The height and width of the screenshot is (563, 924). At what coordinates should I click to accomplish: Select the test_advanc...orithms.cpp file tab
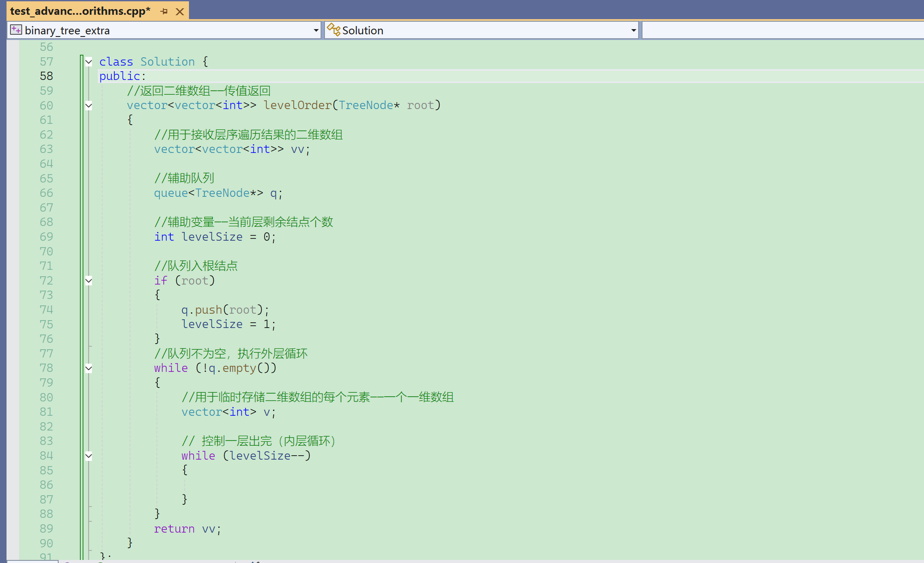point(80,11)
